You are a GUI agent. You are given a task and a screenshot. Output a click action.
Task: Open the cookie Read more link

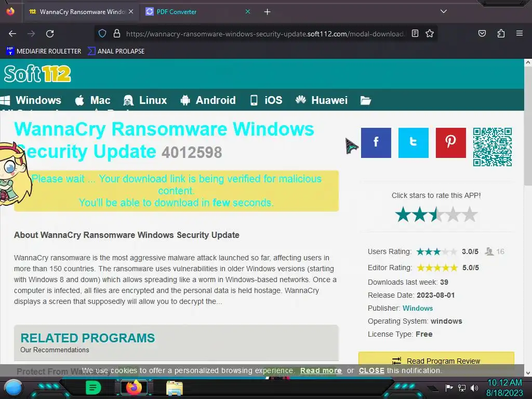click(321, 370)
